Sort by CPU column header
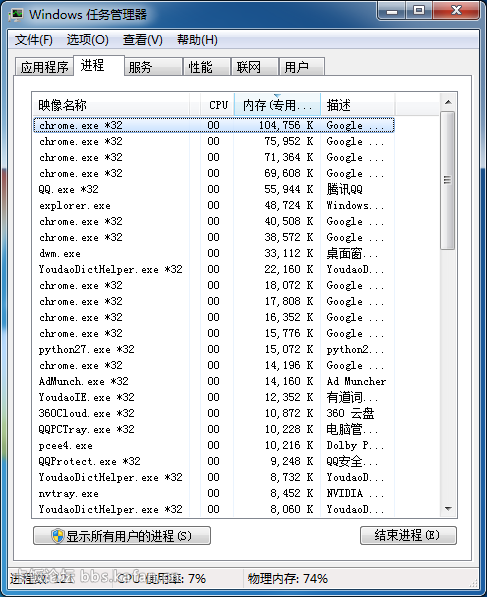The width and height of the screenshot is (487, 597). click(x=217, y=104)
